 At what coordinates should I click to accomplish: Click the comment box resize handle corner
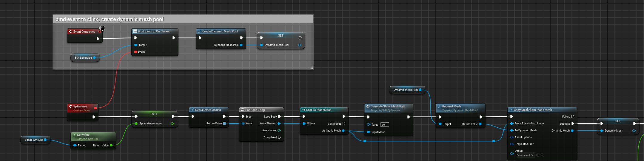coord(311,68)
